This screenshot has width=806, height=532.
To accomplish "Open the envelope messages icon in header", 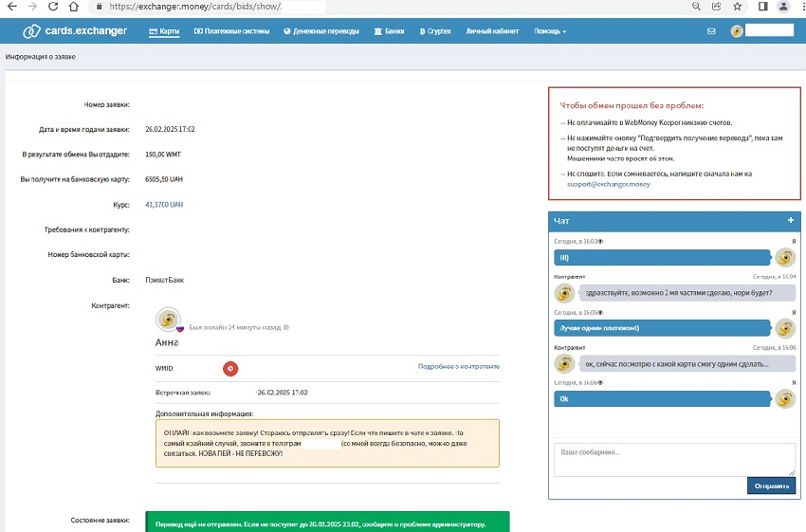I will click(x=711, y=31).
